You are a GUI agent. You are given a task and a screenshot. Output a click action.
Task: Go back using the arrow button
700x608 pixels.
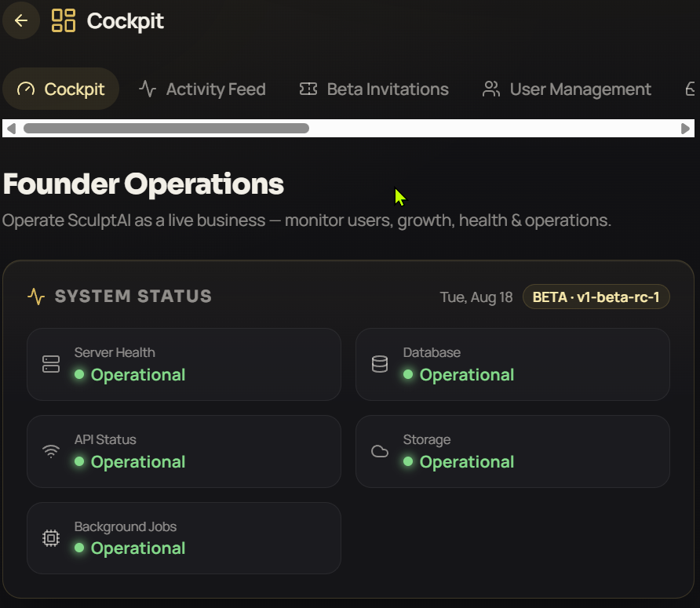tap(21, 20)
